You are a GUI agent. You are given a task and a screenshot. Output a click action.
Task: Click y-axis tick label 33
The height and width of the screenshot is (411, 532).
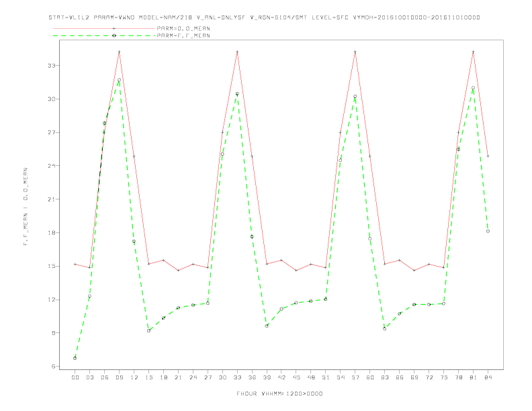(x=51, y=65)
